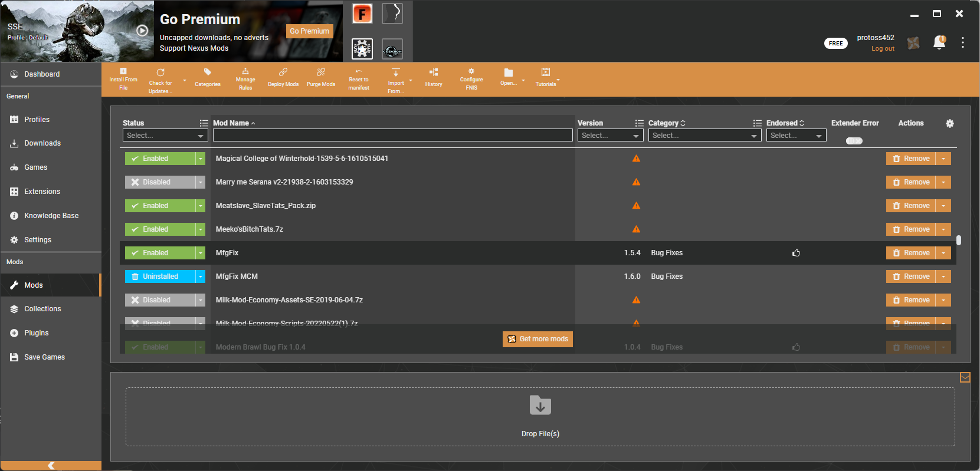
Task: Toggle Enabled status for Meatslave_SlaveTats_Pack.zip
Action: [x=160, y=206]
